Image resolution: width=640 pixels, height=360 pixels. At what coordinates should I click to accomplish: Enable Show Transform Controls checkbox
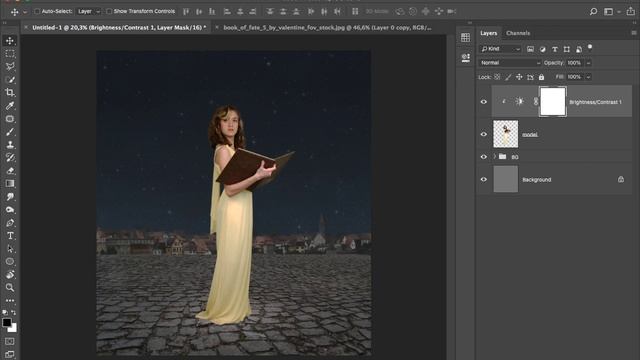click(x=109, y=11)
